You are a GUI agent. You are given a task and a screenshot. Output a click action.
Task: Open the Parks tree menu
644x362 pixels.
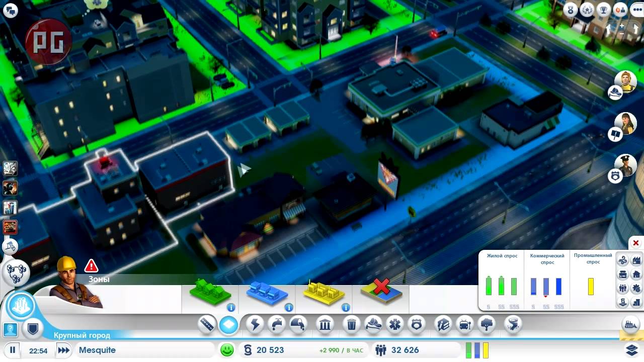point(487,325)
